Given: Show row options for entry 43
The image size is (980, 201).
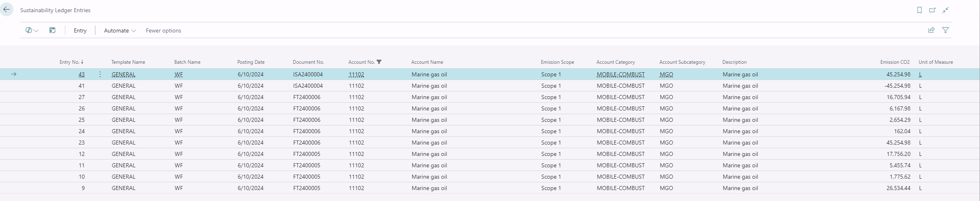Looking at the screenshot, I should tap(100, 74).
